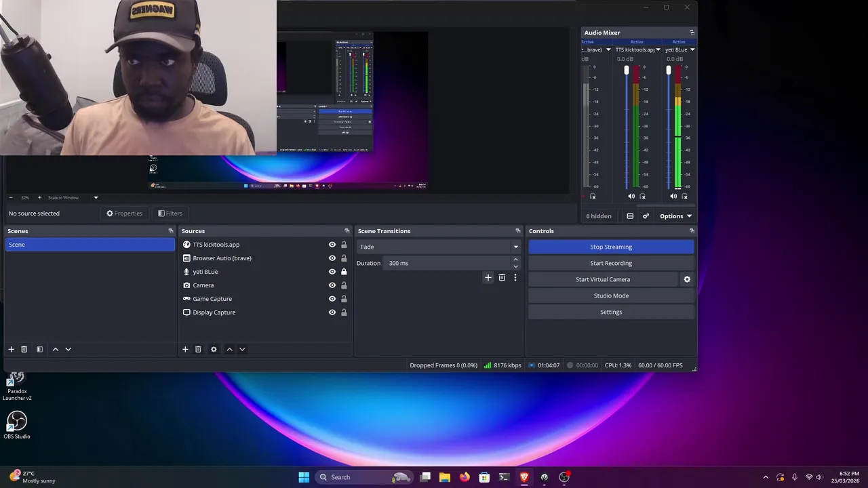Viewport: 868px width, 488px height.
Task: Add a scene transition with plus icon
Action: (488, 277)
